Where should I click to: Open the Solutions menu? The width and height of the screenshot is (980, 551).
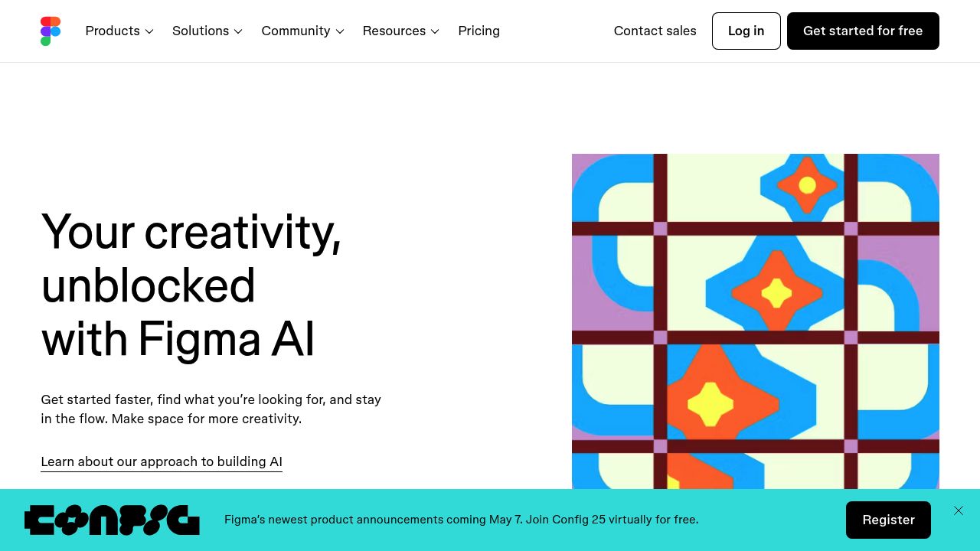tap(207, 31)
